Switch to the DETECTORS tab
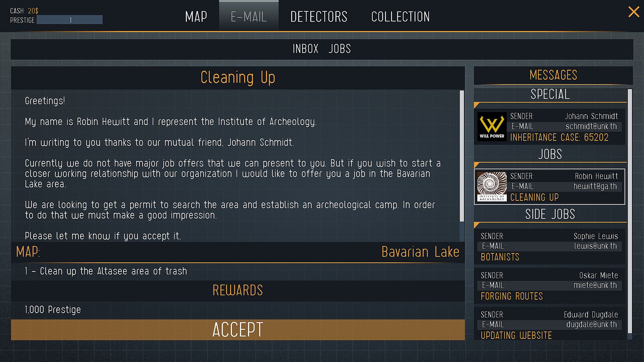Image resolution: width=644 pixels, height=362 pixels. tap(319, 17)
